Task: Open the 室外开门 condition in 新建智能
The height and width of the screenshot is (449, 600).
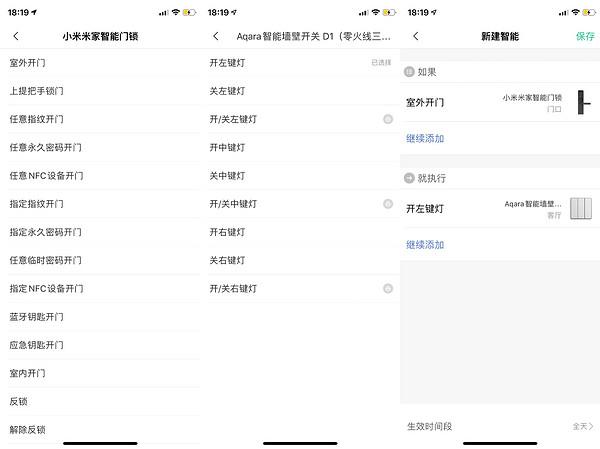Action: (500, 103)
